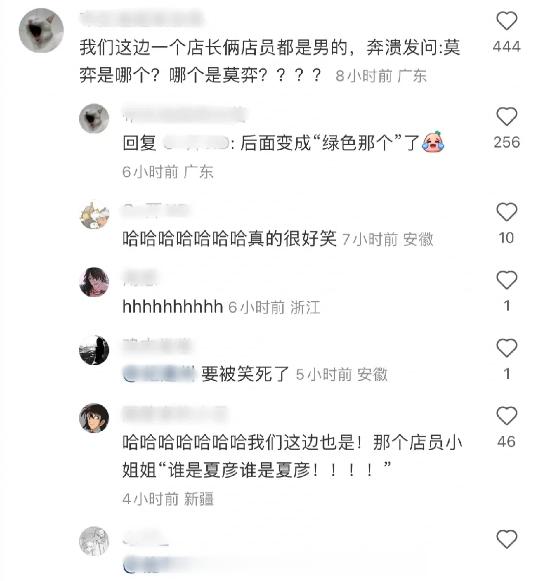Image resolution: width=535 pixels, height=581 pixels.
Task: Like the hhhhhhhhh comment from 浙江
Action: (506, 280)
